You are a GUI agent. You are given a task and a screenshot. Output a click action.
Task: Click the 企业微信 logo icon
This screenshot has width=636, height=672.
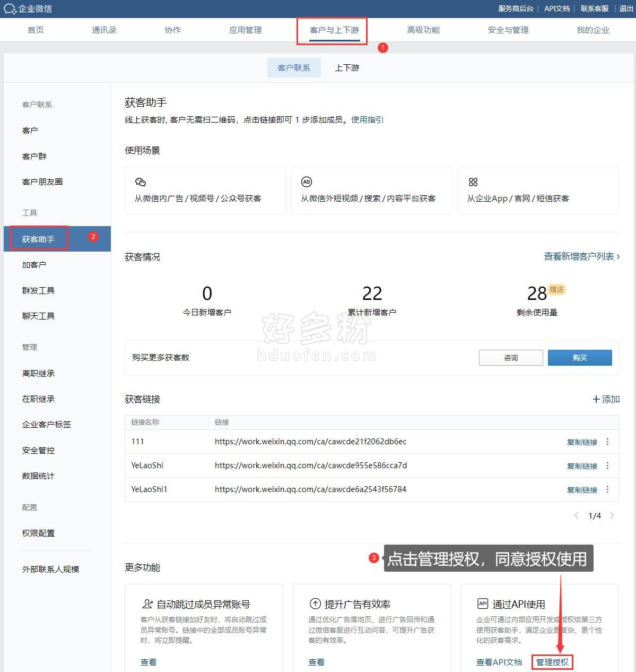pyautogui.click(x=10, y=9)
